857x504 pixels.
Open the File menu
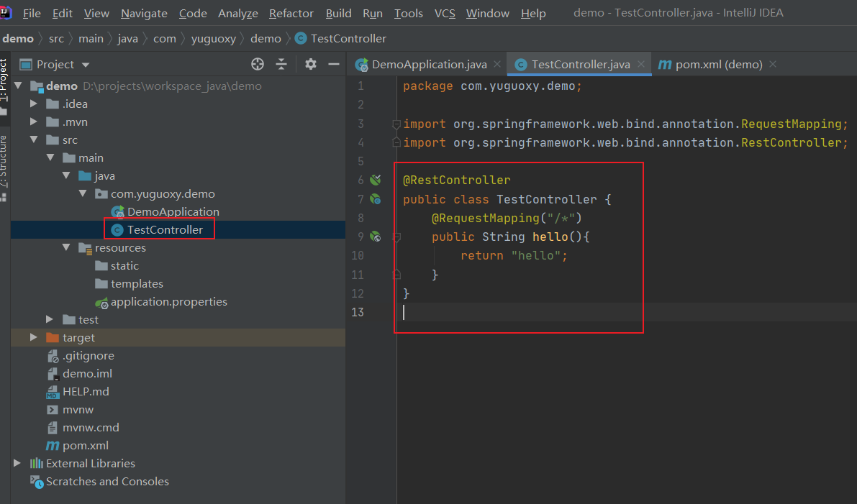coord(32,13)
